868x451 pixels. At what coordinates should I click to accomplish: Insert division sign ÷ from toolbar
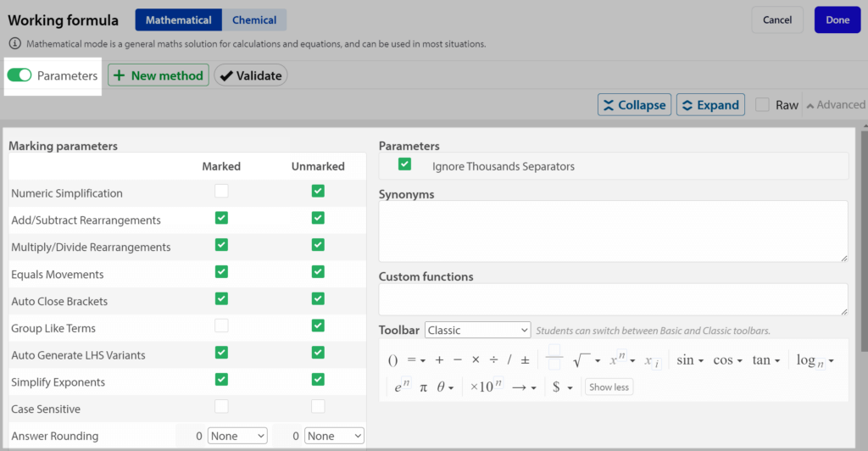[494, 360]
